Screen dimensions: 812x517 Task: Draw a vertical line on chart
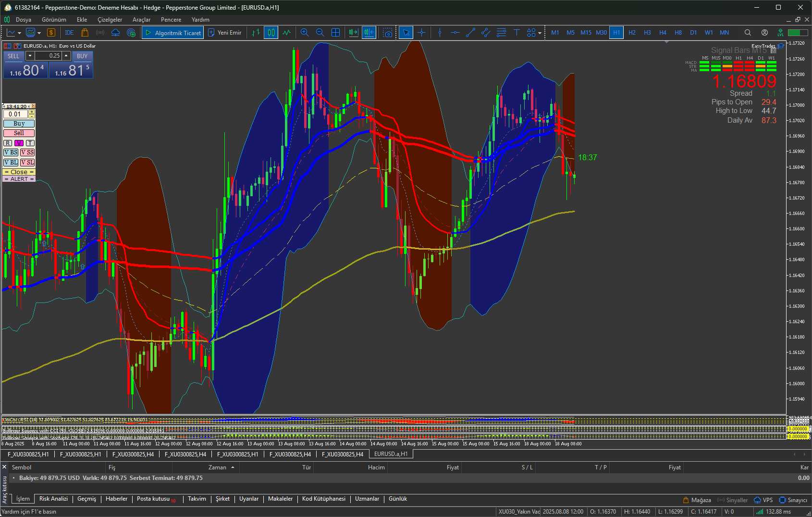(440, 33)
